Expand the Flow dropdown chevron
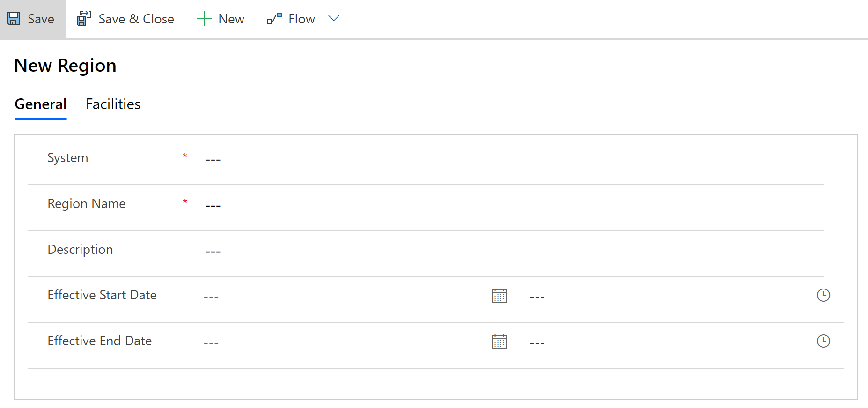Image resolution: width=868 pixels, height=408 pixels. [334, 19]
